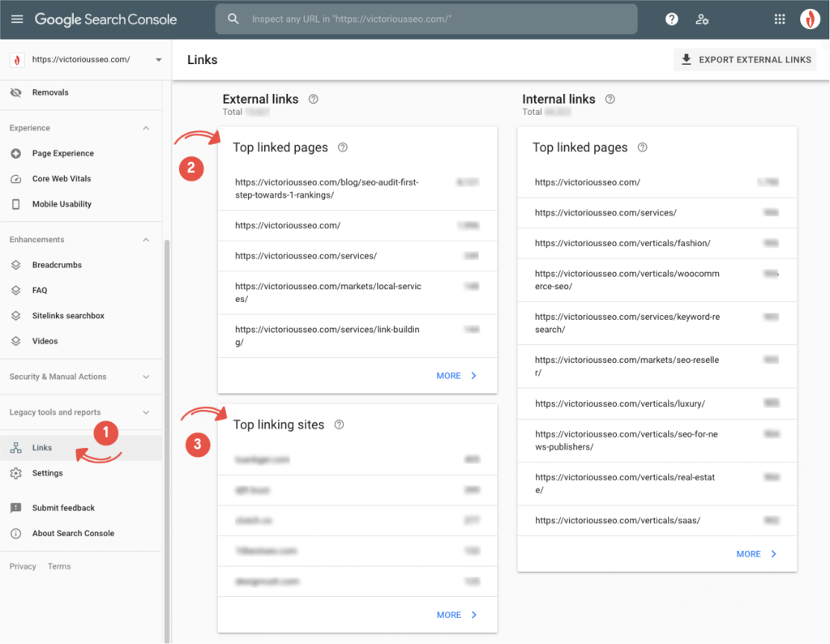Viewport: 830px width, 644px height.
Task: Click the help icon beside External links
Action: (314, 99)
